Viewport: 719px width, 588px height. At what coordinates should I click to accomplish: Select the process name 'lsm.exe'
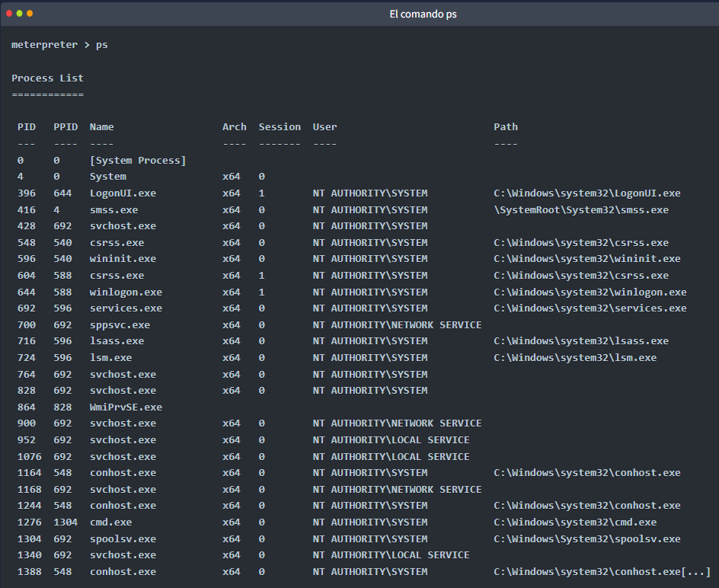(x=111, y=358)
